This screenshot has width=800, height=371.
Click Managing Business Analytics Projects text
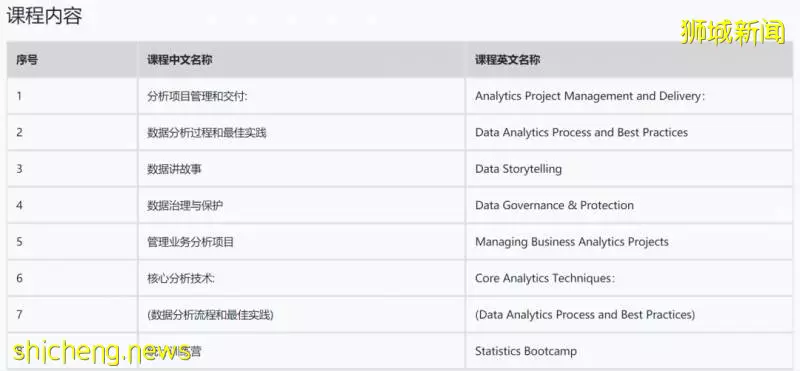[571, 242]
